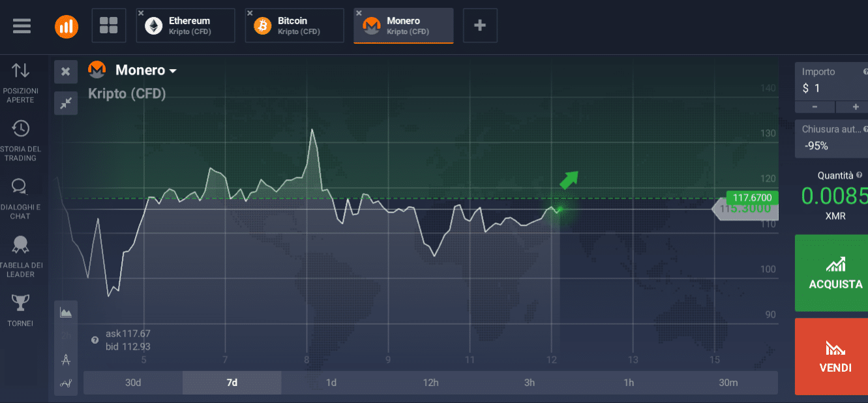Open drawing tools compass icon
Image resolution: width=868 pixels, height=403 pixels.
pos(66,359)
